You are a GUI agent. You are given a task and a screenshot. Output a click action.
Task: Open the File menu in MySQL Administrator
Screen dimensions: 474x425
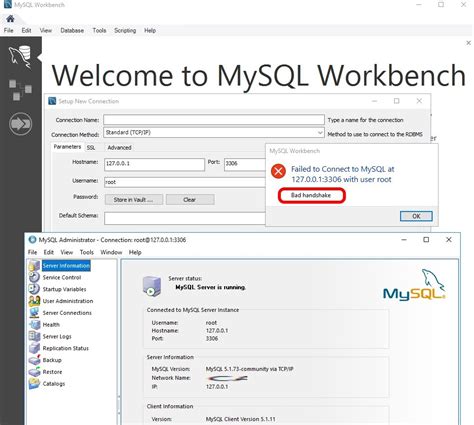(x=32, y=252)
